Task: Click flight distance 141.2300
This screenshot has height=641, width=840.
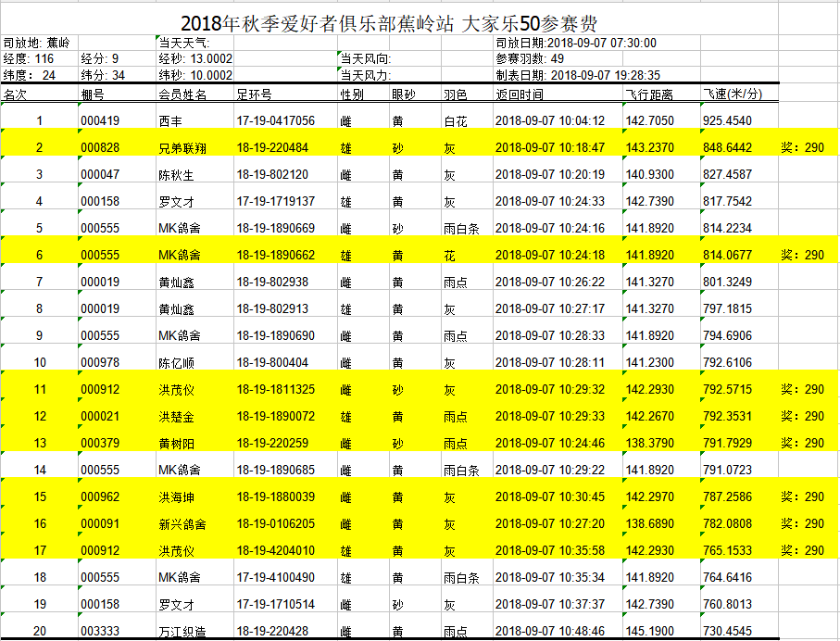Action: point(650,363)
